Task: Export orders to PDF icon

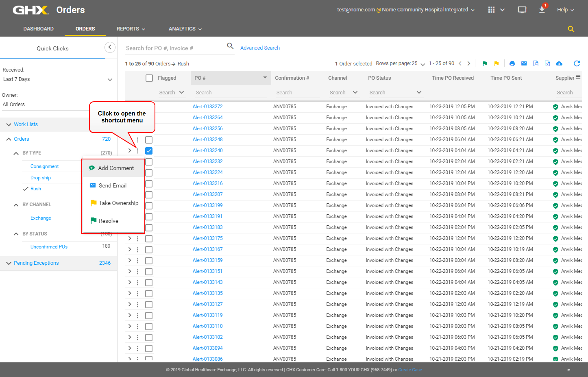Action: click(x=536, y=63)
